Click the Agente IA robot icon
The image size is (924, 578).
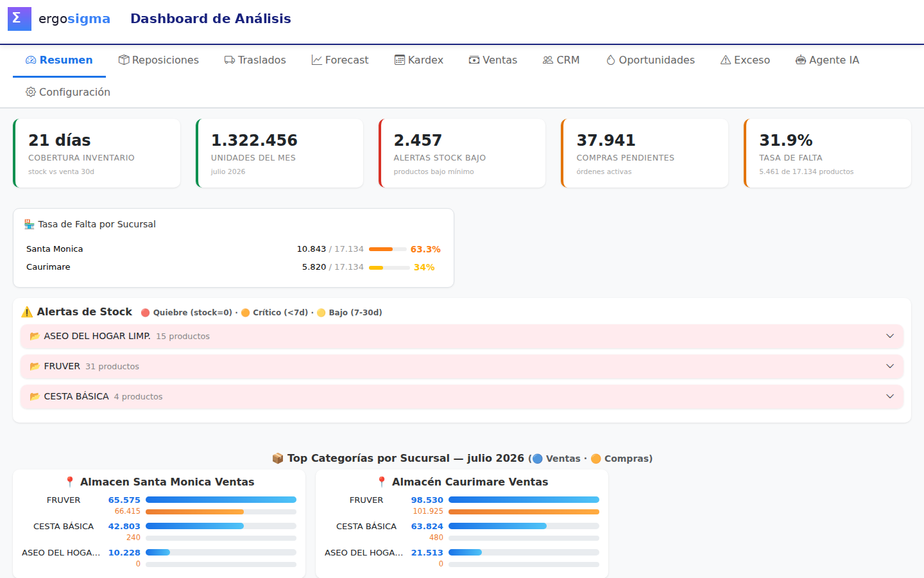[x=801, y=60]
